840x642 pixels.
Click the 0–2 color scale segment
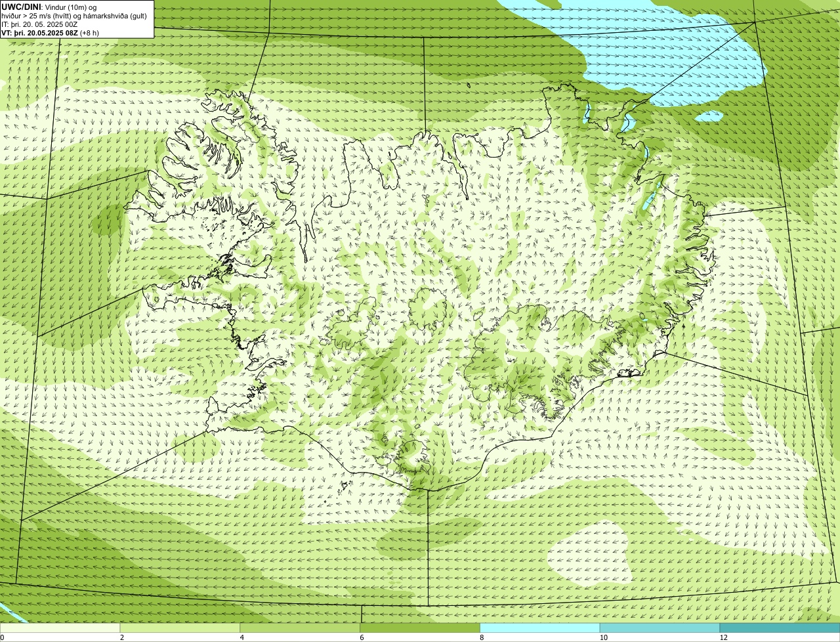click(x=60, y=628)
